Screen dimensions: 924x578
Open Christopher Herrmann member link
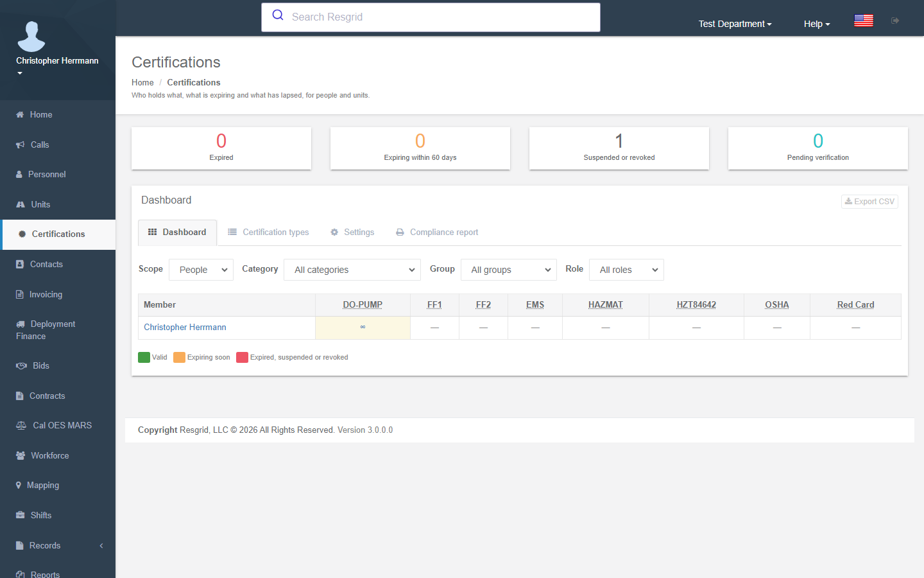coord(185,328)
